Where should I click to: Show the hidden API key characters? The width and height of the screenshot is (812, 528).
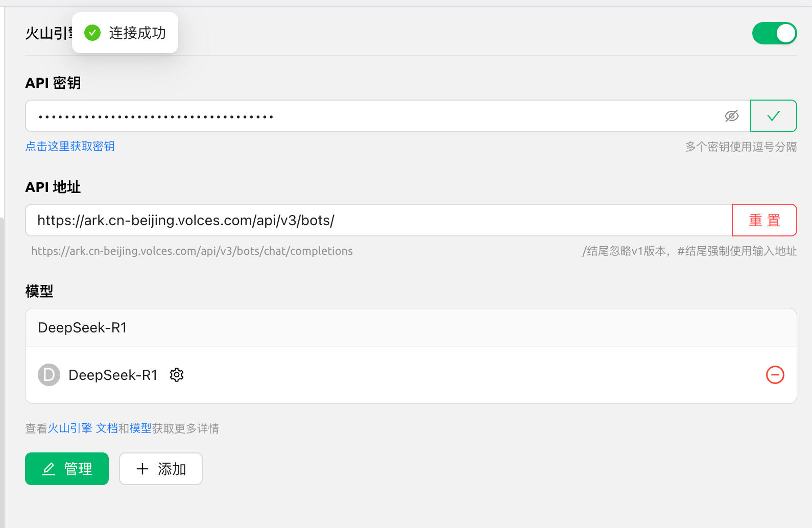pos(731,116)
